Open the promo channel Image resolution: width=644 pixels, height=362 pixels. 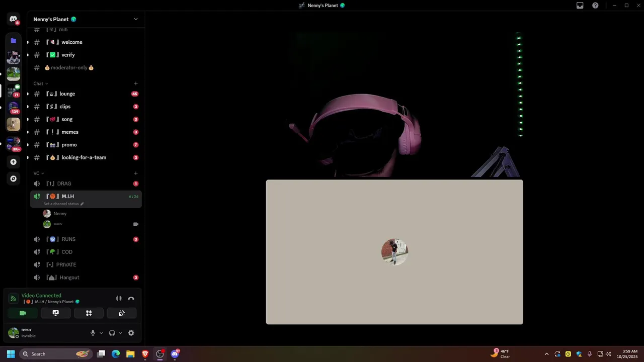pyautogui.click(x=86, y=145)
